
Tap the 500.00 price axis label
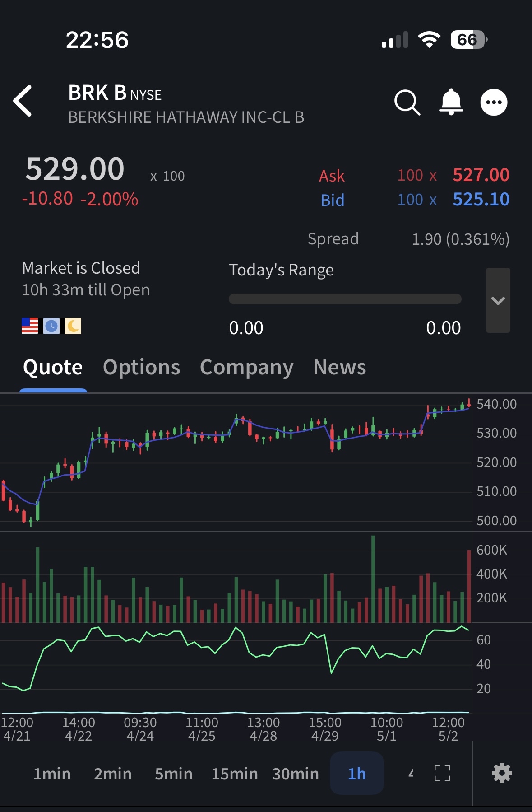pyautogui.click(x=496, y=521)
